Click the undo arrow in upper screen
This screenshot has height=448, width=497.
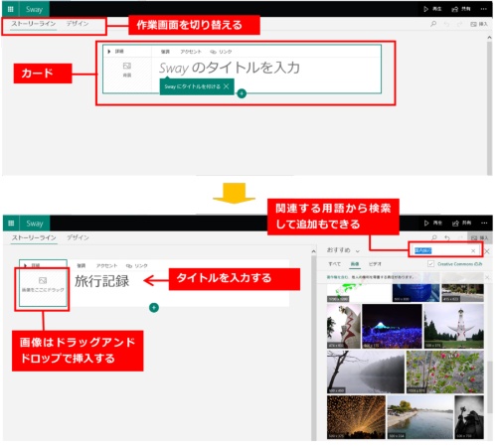446,24
